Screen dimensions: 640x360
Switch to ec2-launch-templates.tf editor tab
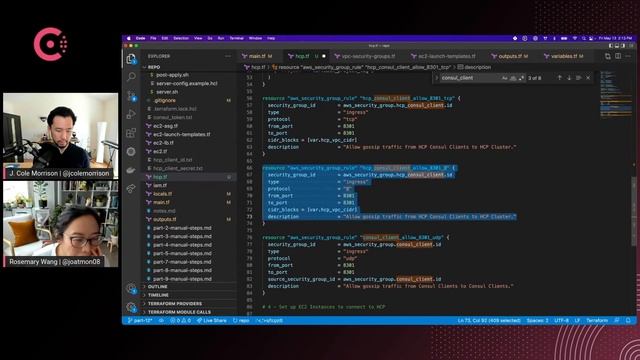tap(443, 56)
